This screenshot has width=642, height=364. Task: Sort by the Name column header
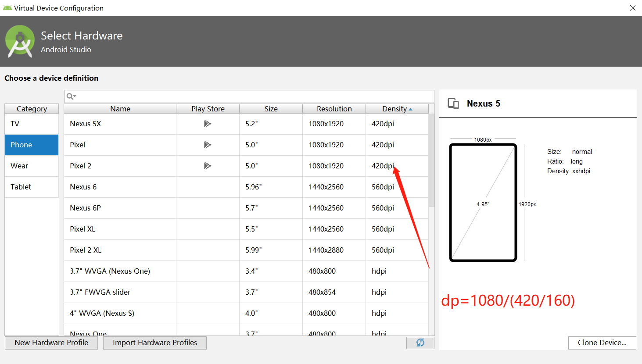[x=120, y=109]
